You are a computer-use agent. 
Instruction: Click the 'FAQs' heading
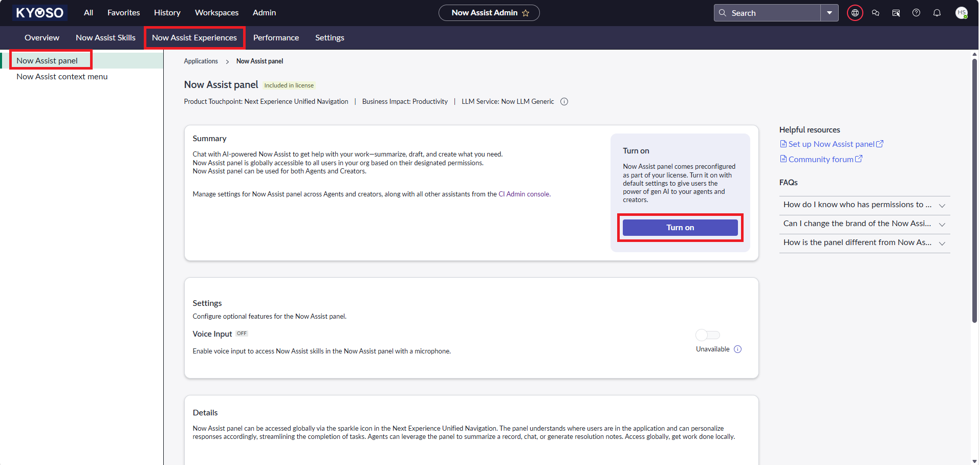click(x=789, y=183)
